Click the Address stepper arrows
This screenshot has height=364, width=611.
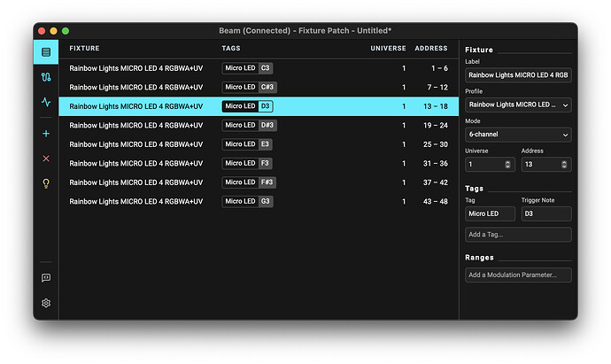coord(563,165)
